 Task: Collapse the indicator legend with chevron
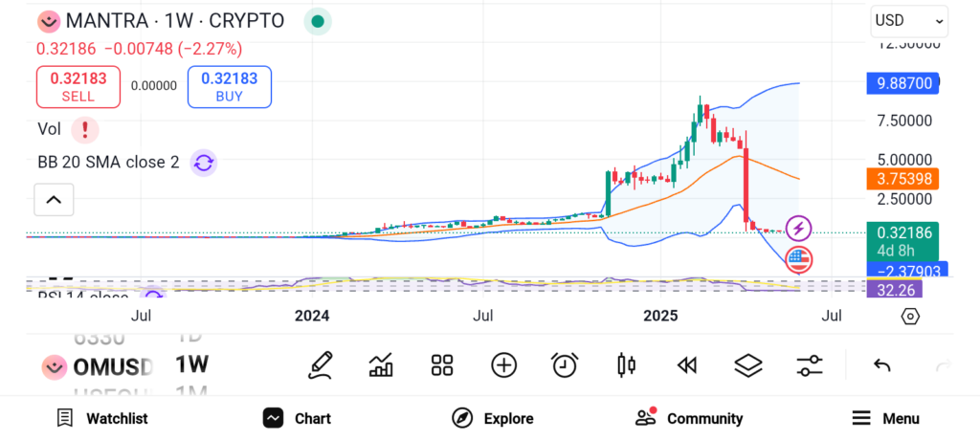[x=54, y=200]
